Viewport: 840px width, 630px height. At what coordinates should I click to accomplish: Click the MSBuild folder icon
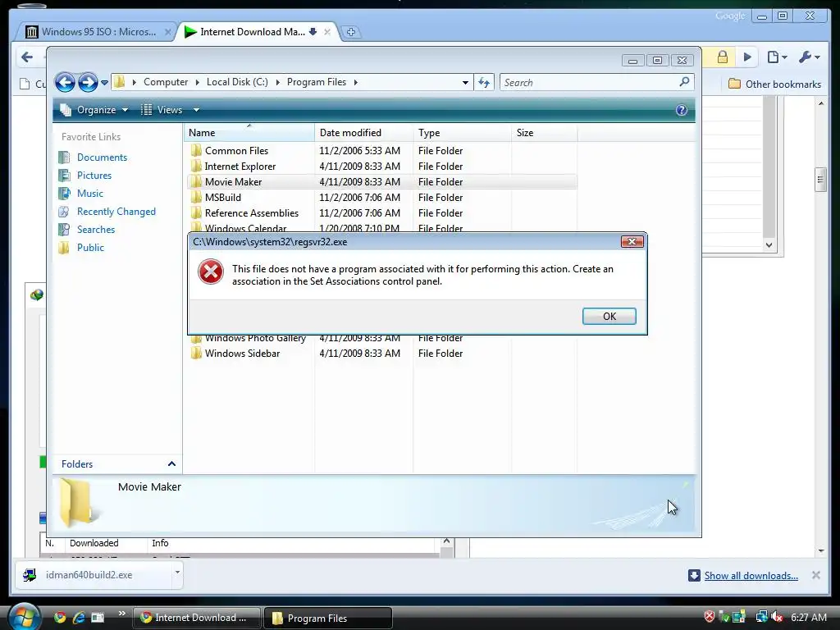click(196, 197)
